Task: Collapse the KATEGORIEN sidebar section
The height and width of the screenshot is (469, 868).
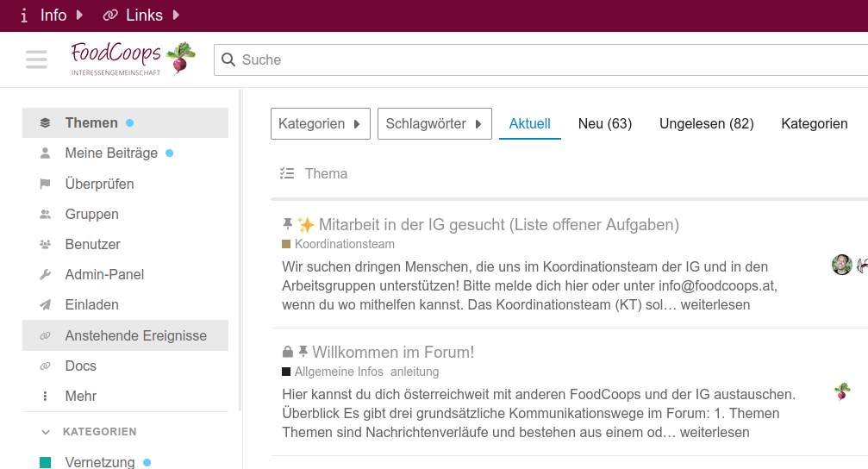Action: click(46, 431)
